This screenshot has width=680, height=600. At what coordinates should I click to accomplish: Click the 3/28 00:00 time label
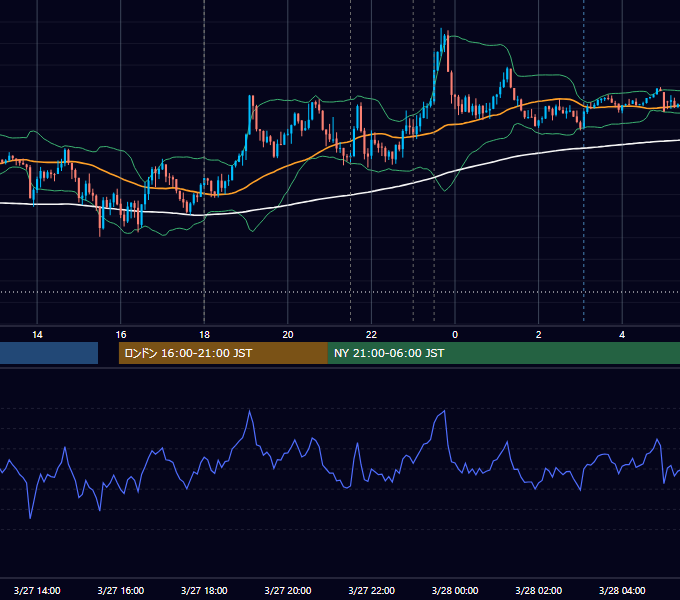pos(455,590)
